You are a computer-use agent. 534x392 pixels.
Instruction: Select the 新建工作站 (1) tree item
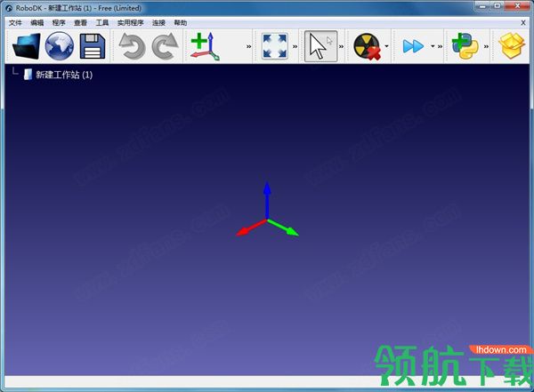coord(64,75)
